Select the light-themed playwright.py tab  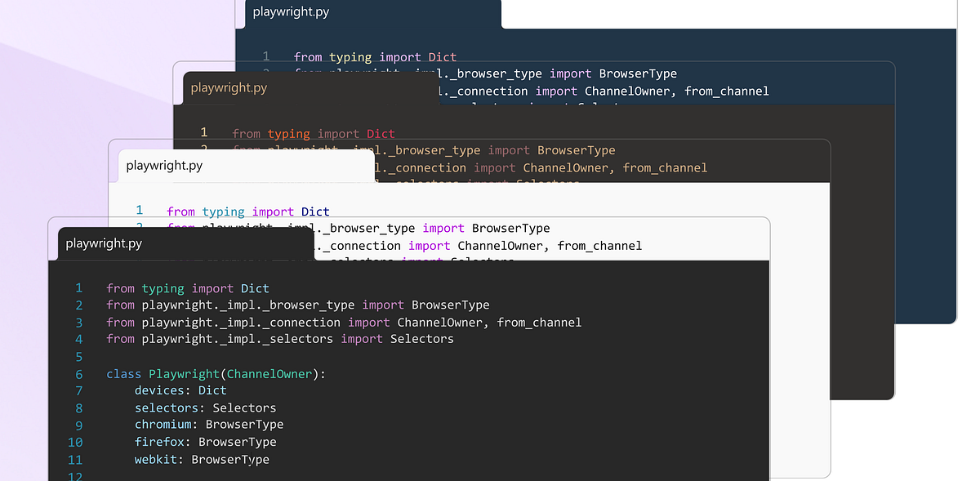[163, 165]
